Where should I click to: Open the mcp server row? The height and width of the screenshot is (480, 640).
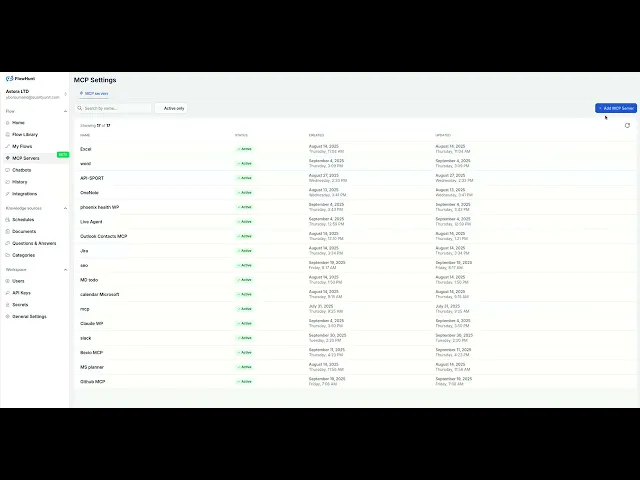(x=355, y=309)
